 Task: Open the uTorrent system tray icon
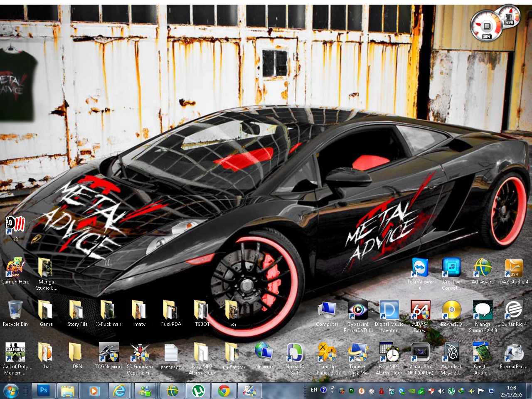click(x=451, y=391)
